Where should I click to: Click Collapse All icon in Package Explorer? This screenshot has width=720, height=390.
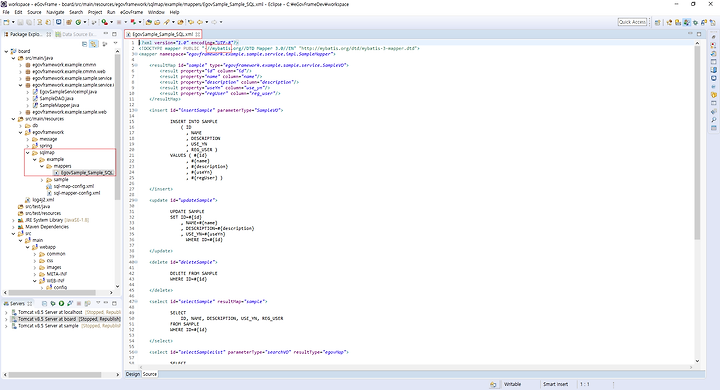coord(84,44)
